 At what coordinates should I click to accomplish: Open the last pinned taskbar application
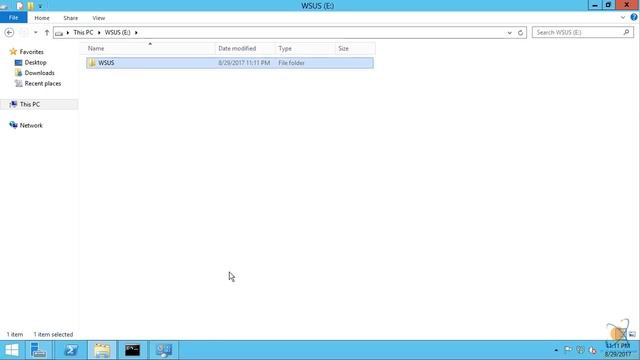[164, 350]
